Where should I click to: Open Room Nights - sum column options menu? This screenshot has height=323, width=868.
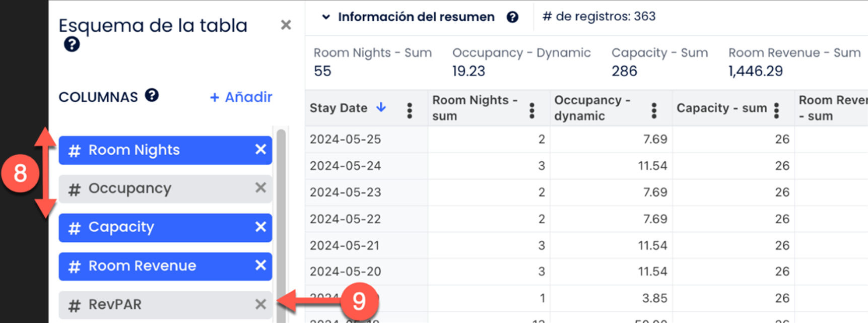tap(532, 110)
